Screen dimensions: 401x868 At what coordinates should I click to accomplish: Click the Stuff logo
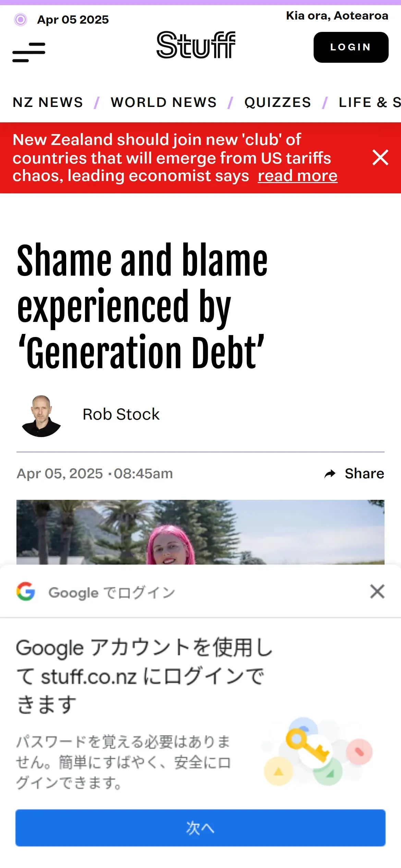196,45
